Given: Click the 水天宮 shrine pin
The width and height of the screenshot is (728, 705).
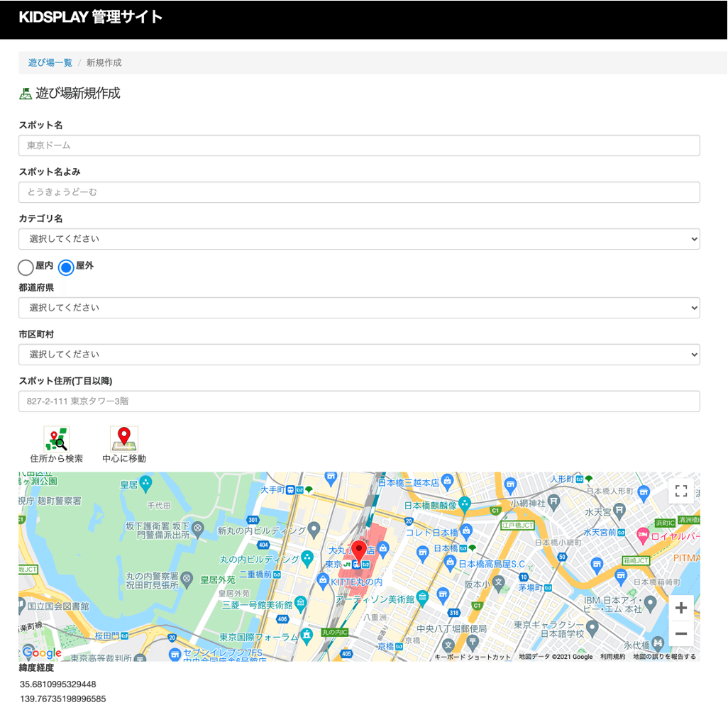Looking at the screenshot, I should 619,511.
